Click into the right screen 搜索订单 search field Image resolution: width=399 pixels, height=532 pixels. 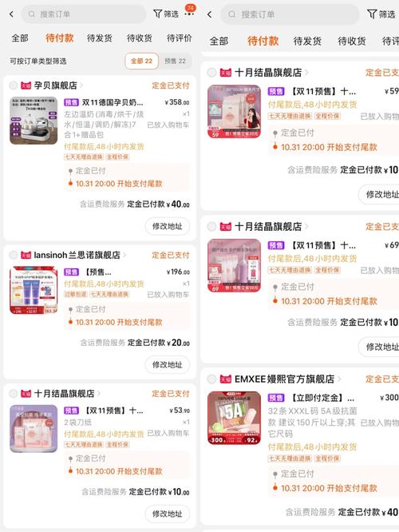click(x=290, y=14)
